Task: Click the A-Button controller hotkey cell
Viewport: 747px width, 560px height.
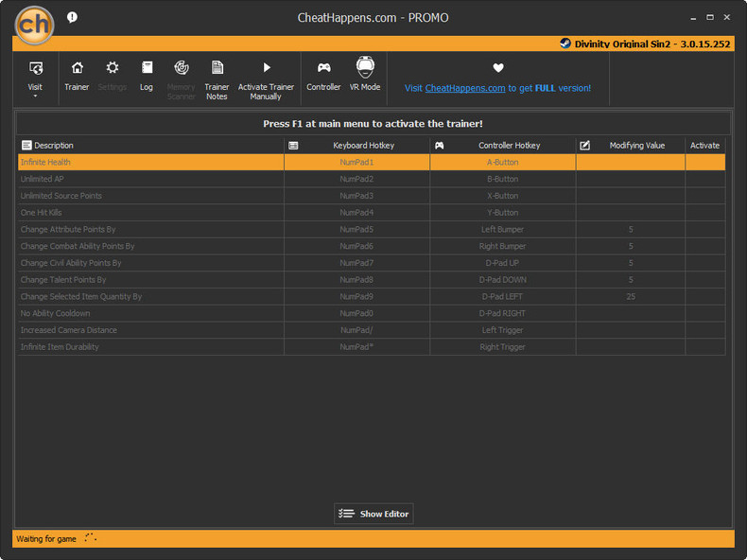Action: click(503, 162)
